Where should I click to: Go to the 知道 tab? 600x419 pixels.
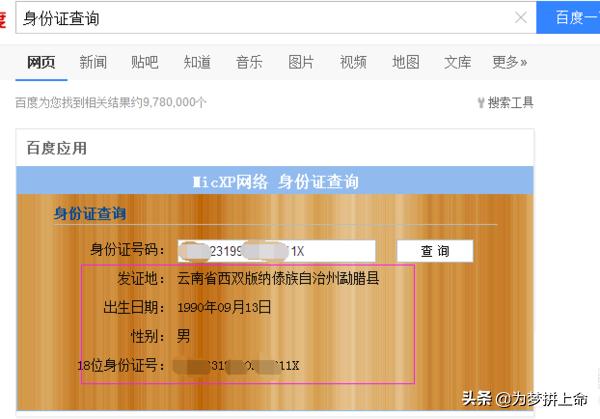click(197, 62)
